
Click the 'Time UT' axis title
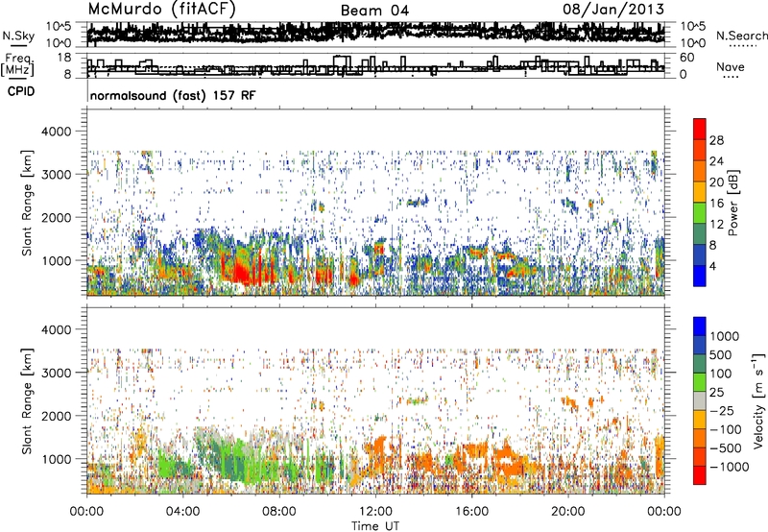tap(375, 526)
